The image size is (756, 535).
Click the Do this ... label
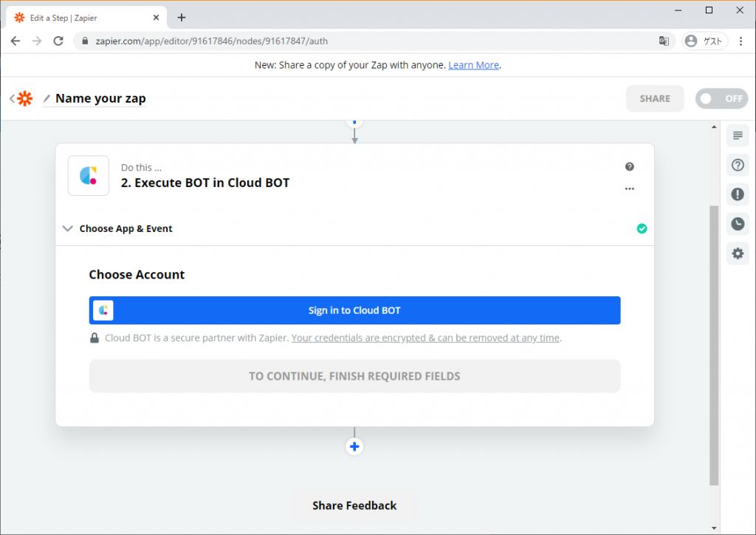[x=141, y=168]
